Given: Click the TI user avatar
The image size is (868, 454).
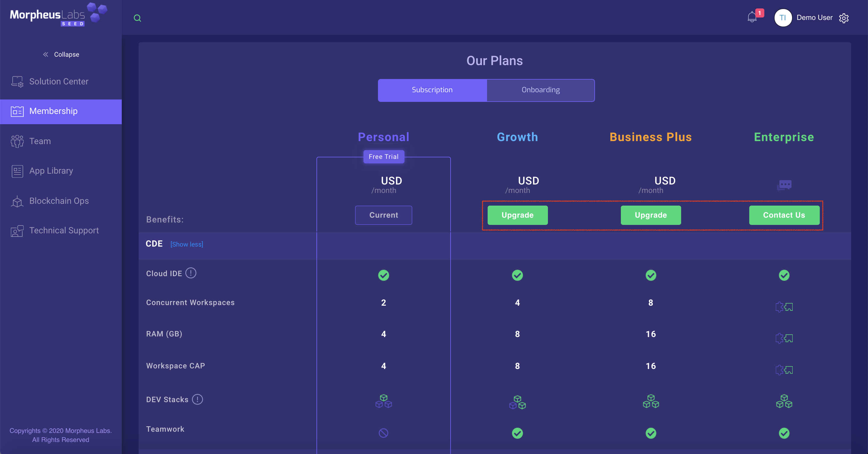Looking at the screenshot, I should pos(783,18).
